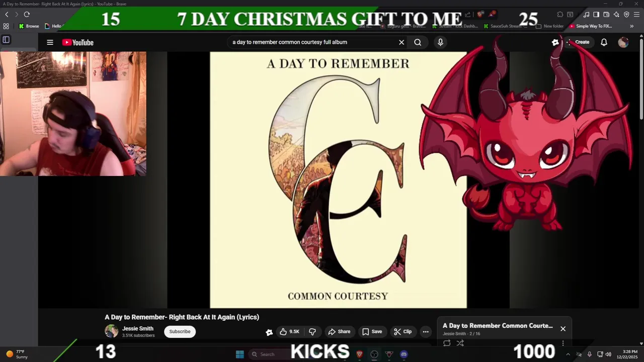Expand more actions three-dot menu
The width and height of the screenshot is (644, 362).
click(x=426, y=331)
